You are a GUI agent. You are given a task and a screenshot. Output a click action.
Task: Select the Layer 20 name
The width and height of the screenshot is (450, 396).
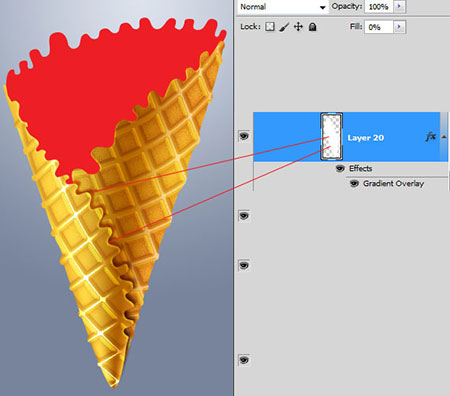click(366, 138)
